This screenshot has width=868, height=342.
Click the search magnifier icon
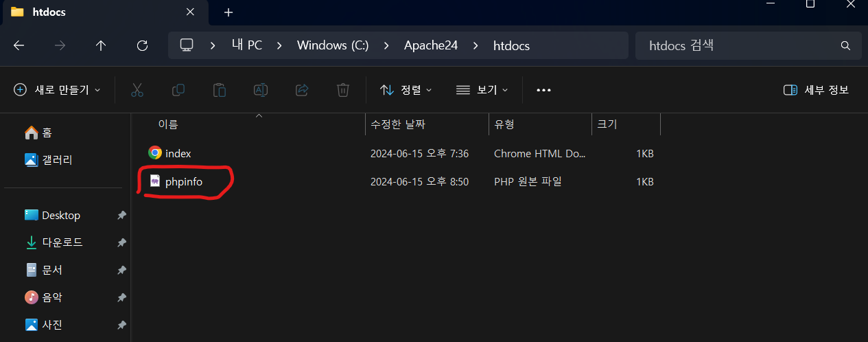coord(845,45)
